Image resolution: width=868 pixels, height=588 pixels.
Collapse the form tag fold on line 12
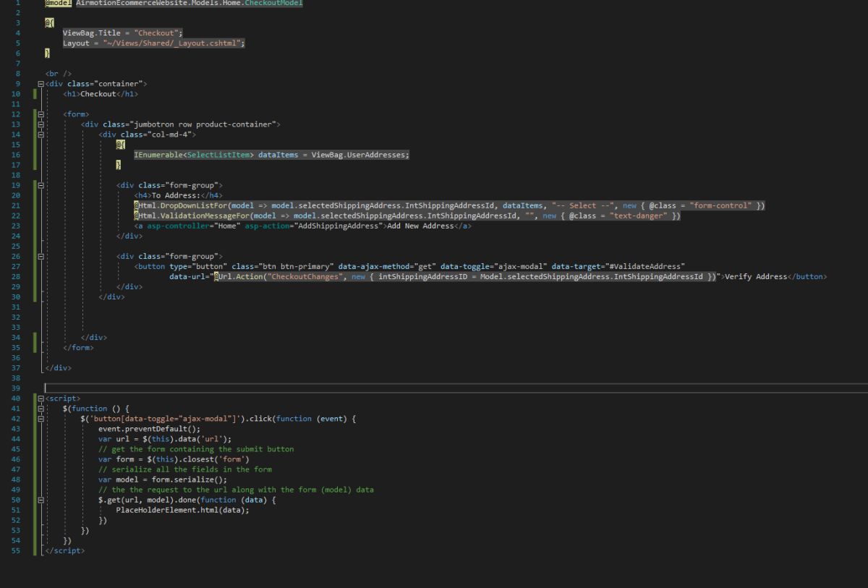point(41,114)
